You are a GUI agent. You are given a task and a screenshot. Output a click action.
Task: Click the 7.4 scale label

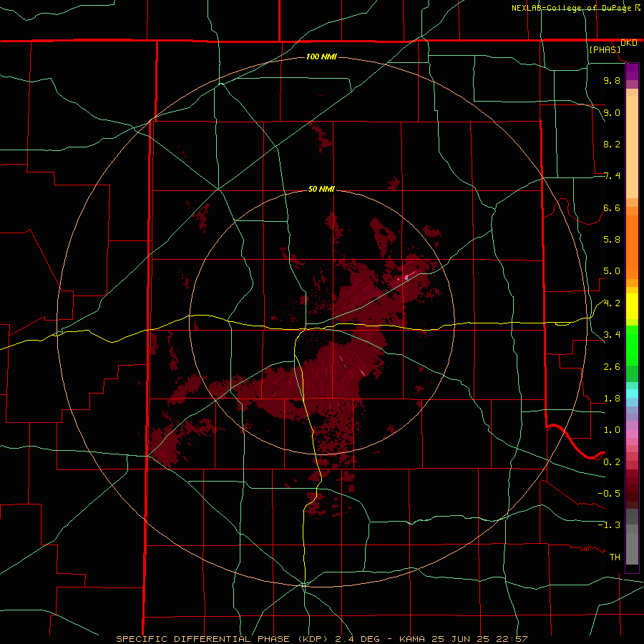[612, 176]
